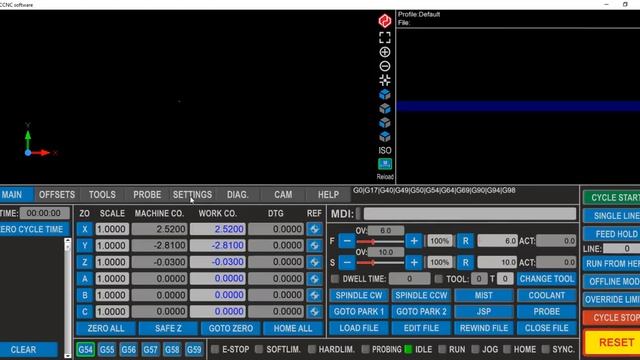Open the OFFSETS tab
The width and height of the screenshot is (640, 360).
coord(57,195)
